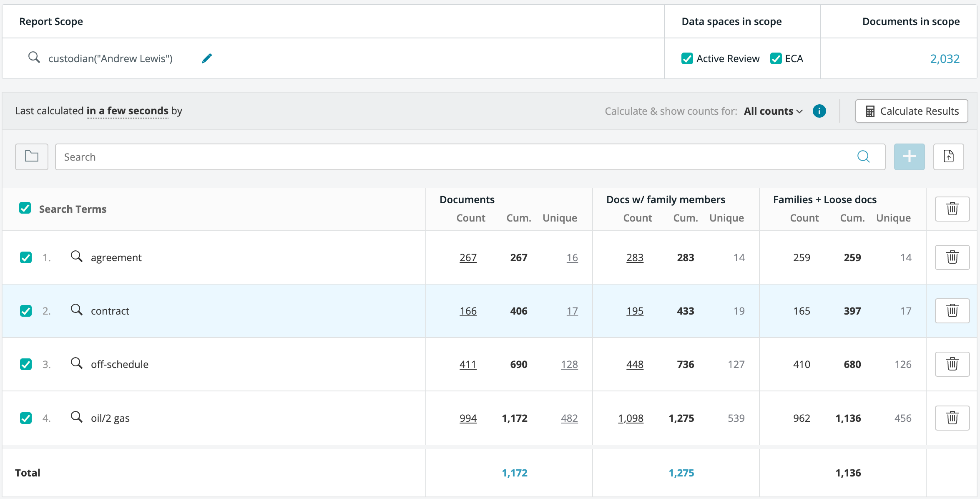This screenshot has width=980, height=499.
Task: Open off-schedule document count 411
Action: tap(468, 365)
